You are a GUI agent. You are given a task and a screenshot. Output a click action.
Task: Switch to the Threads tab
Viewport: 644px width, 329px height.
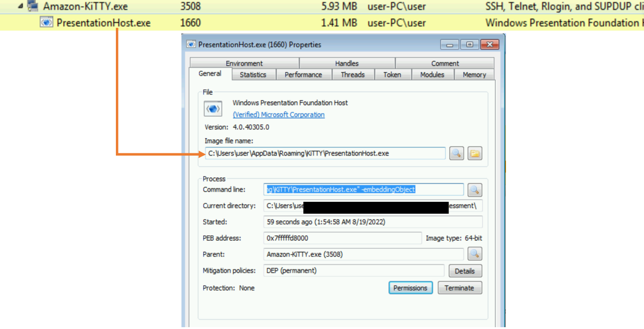353,74
